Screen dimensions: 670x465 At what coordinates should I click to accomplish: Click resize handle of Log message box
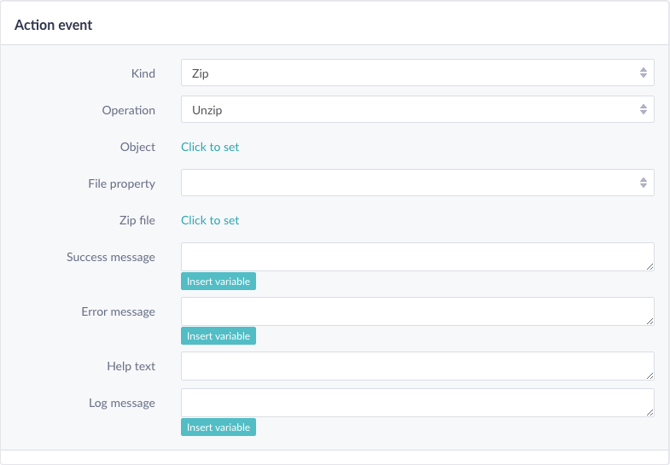click(x=649, y=412)
